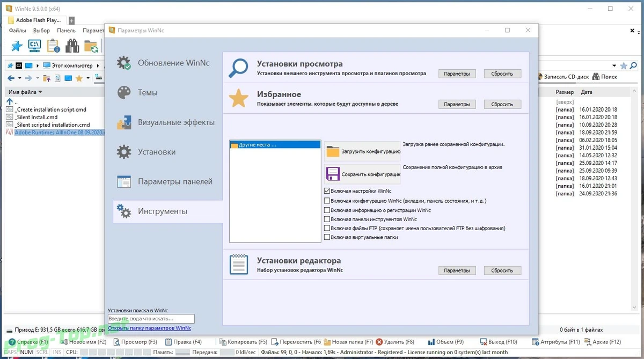This screenshot has height=359, width=644.
Task: Click the blue star favorites icon in WinNc toolbar
Action: [x=17, y=46]
